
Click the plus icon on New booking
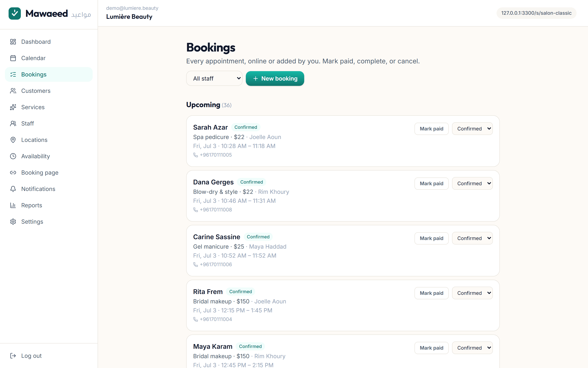point(255,78)
